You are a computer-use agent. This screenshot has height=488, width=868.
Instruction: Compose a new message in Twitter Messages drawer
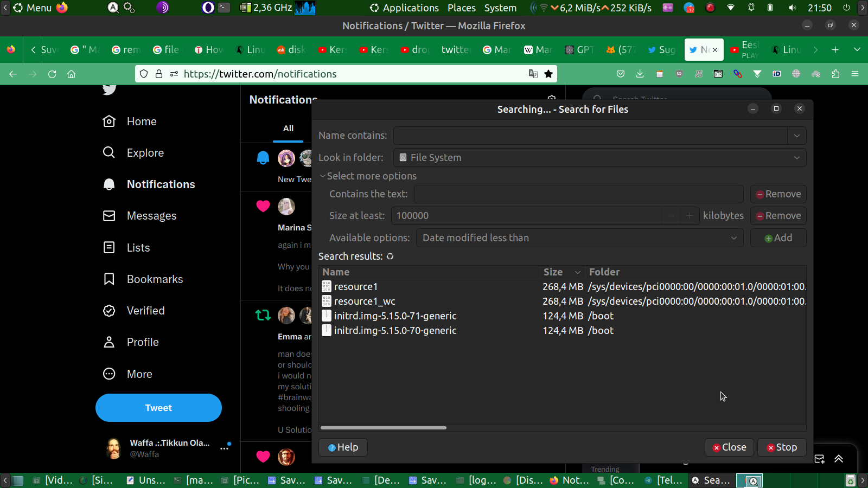[x=819, y=459]
